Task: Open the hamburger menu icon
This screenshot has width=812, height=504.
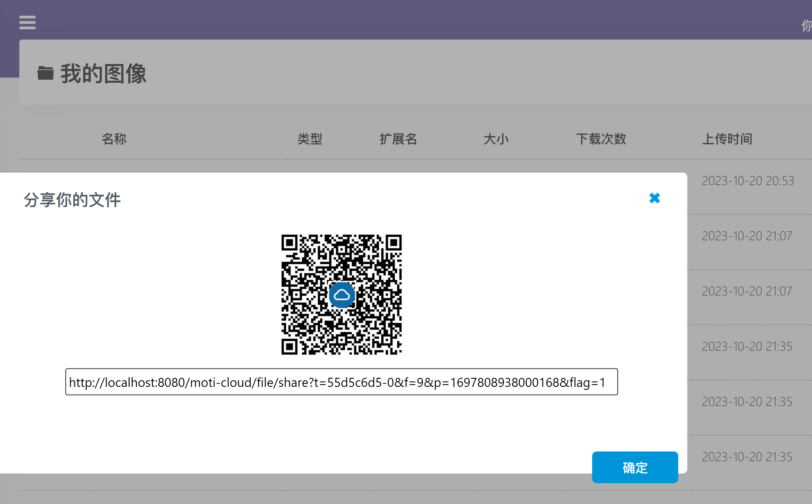Action: [27, 22]
